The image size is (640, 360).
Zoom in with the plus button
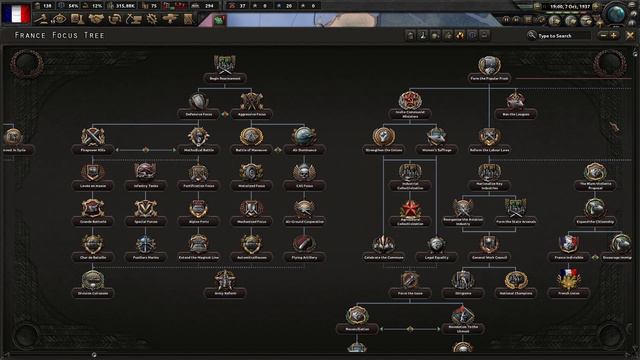613,36
